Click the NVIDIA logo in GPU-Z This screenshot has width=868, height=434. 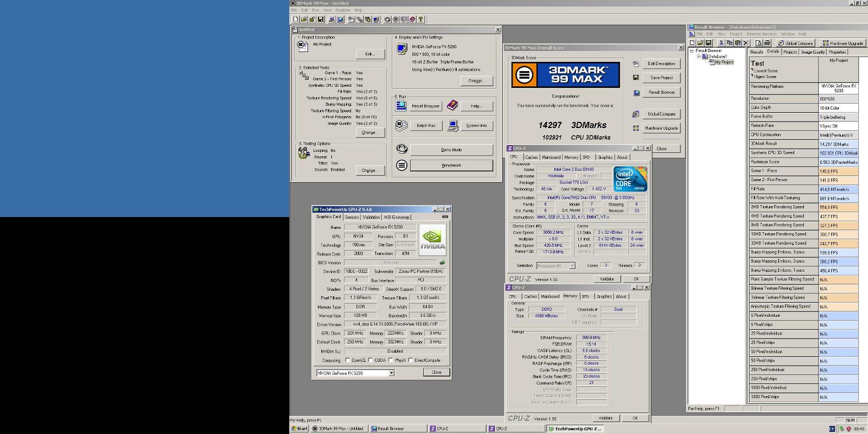click(432, 239)
